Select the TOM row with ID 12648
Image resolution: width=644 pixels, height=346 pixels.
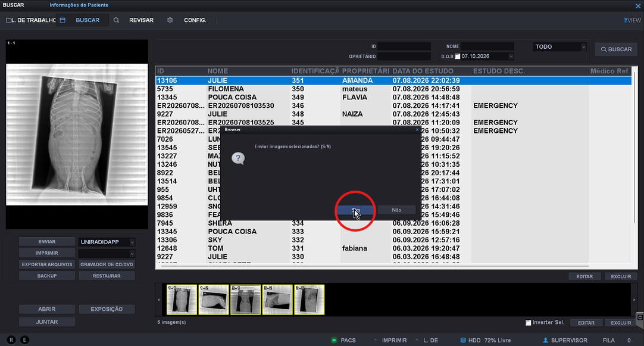[x=393, y=248]
